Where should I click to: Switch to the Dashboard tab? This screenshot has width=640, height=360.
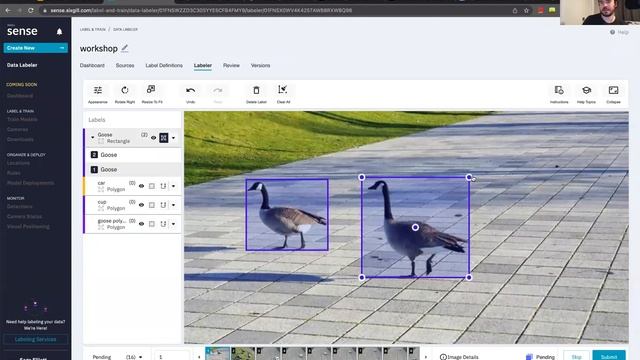point(92,65)
